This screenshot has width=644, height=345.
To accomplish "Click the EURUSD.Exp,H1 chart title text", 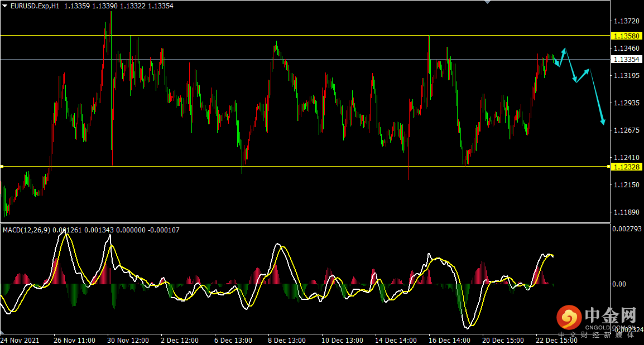I will (35, 6).
